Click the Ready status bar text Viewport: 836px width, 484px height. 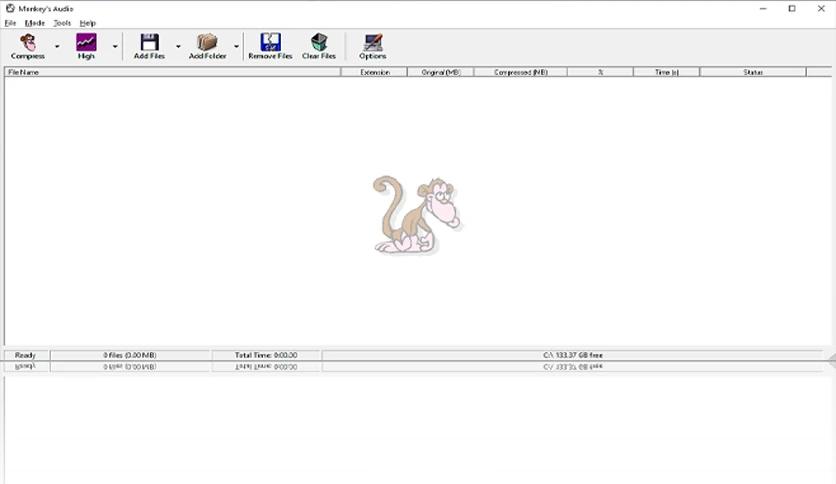coord(25,355)
